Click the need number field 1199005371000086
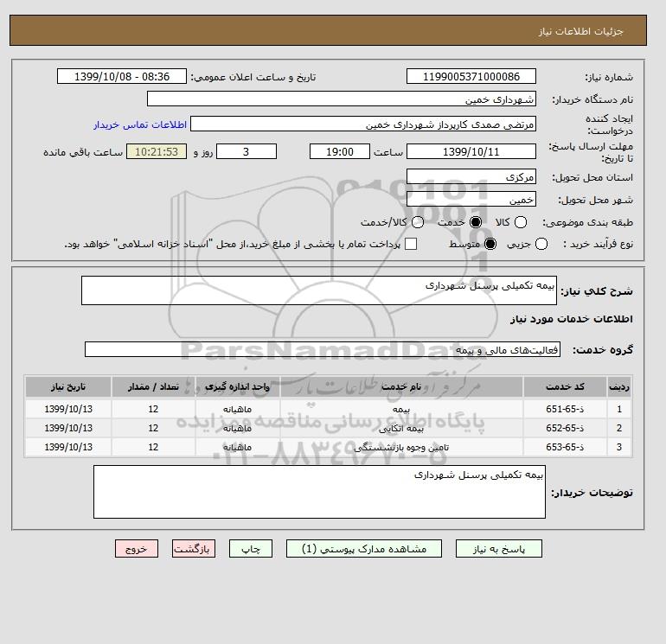 coord(471,76)
